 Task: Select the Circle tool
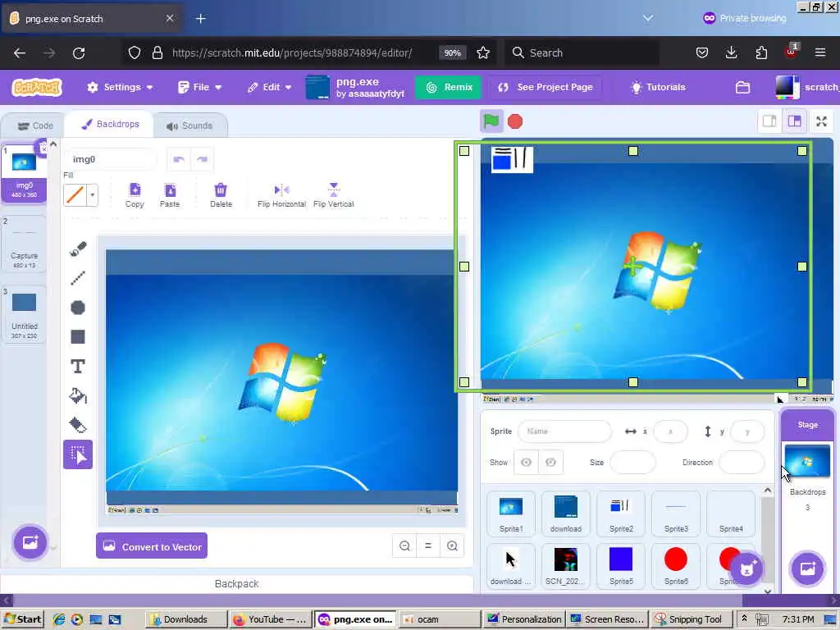(78, 308)
